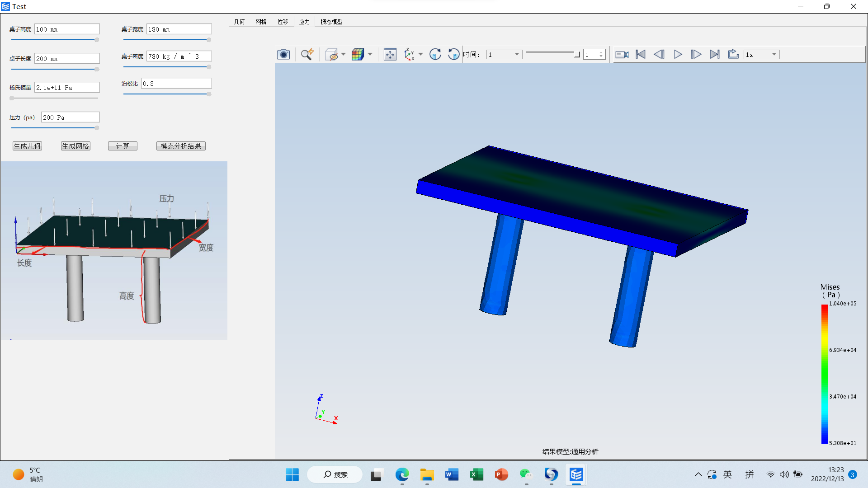Capture a viewport screenshot with camera icon
The width and height of the screenshot is (868, 488).
point(283,55)
